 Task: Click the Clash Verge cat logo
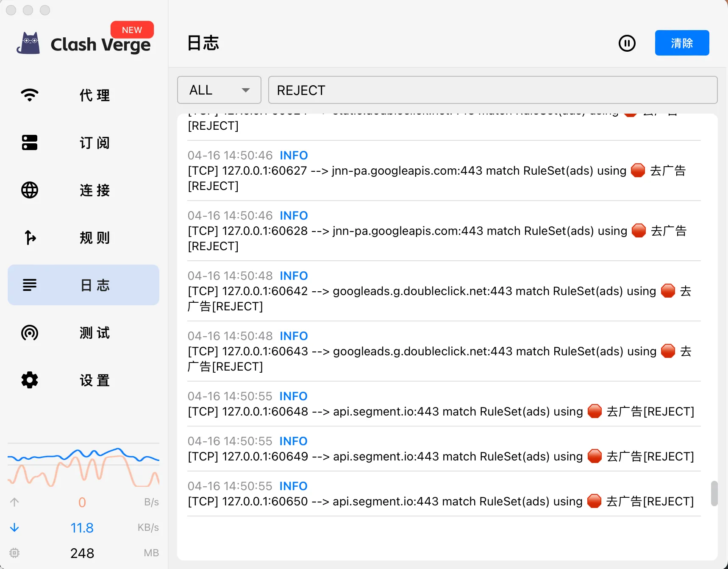[28, 44]
